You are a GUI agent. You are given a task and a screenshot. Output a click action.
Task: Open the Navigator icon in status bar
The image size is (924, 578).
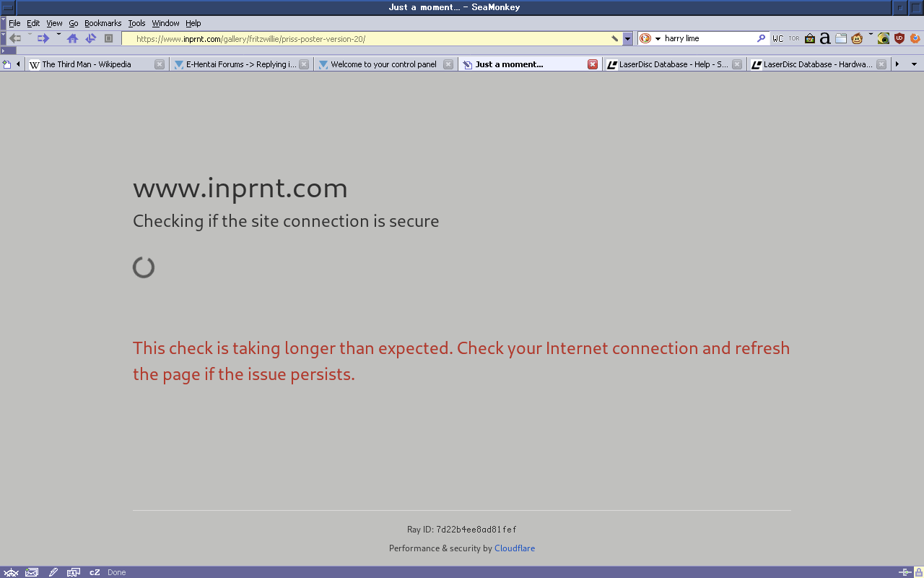(x=10, y=572)
